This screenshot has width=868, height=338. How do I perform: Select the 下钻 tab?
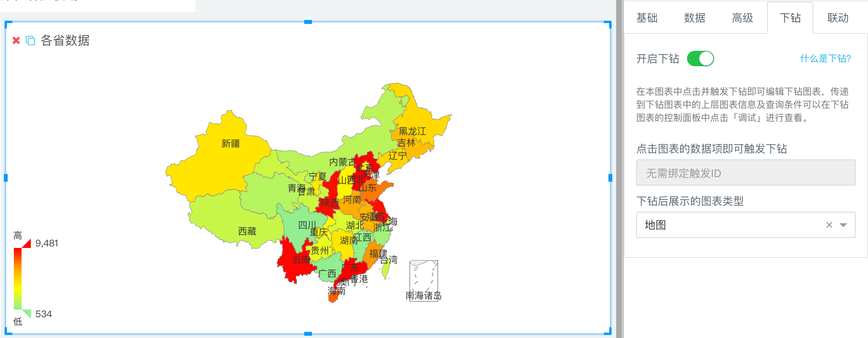pyautogui.click(x=790, y=18)
